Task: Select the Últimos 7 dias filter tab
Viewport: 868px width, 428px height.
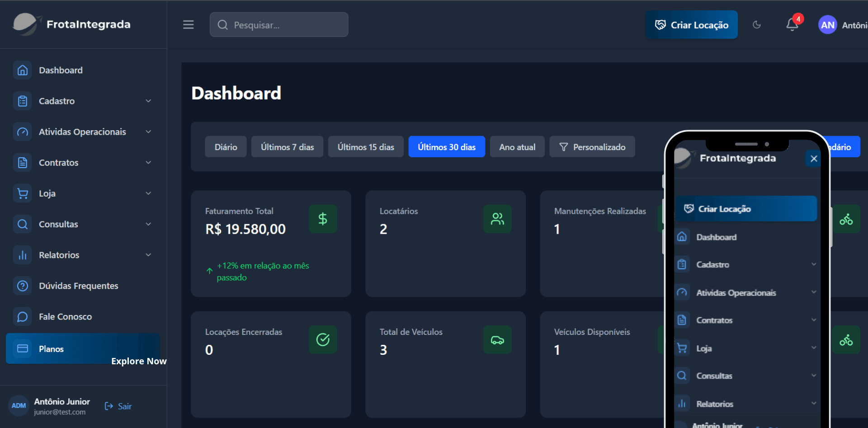Action: coord(287,147)
